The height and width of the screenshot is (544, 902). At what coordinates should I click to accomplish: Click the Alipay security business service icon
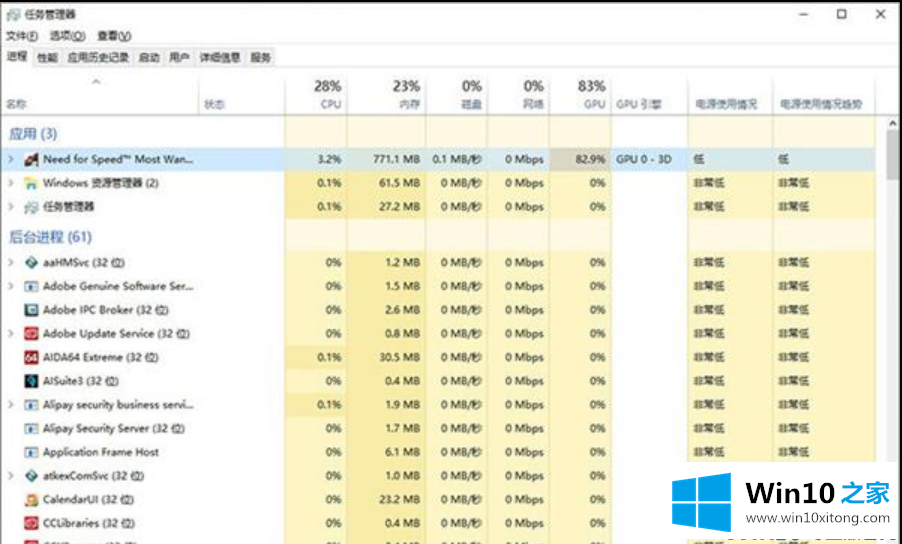(31, 405)
